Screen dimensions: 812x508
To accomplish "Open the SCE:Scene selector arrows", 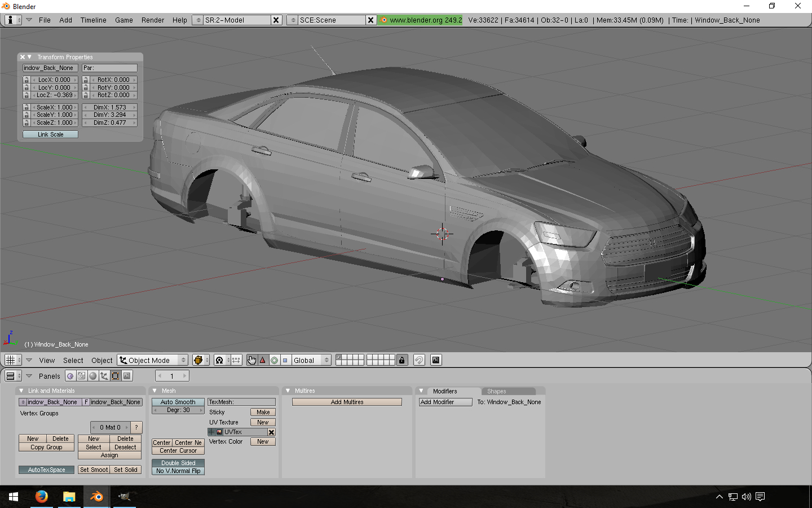I will [x=292, y=20].
